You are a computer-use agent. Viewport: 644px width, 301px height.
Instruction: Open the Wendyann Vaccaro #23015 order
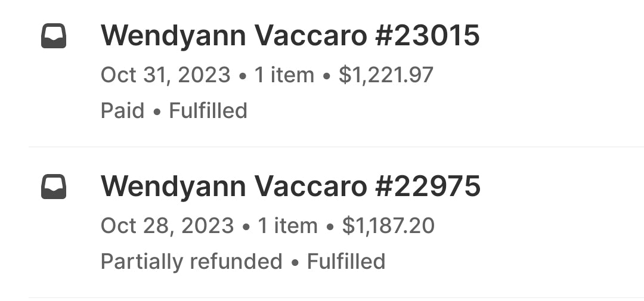point(290,36)
